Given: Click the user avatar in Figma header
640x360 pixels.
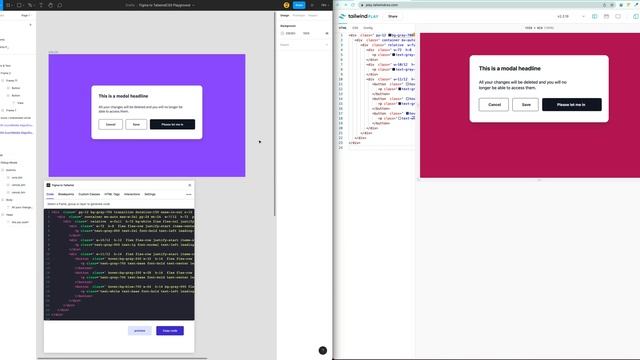Looking at the screenshot, I should pos(287,5).
